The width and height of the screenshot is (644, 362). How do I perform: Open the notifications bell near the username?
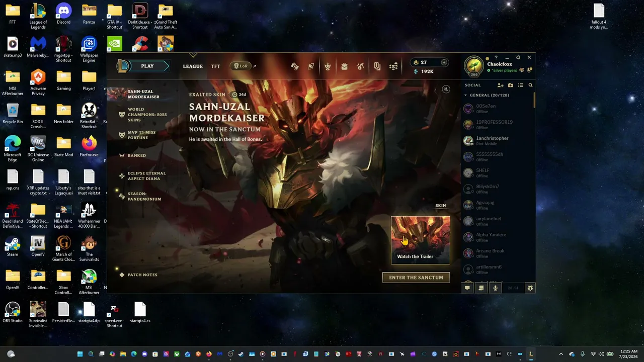point(529,70)
